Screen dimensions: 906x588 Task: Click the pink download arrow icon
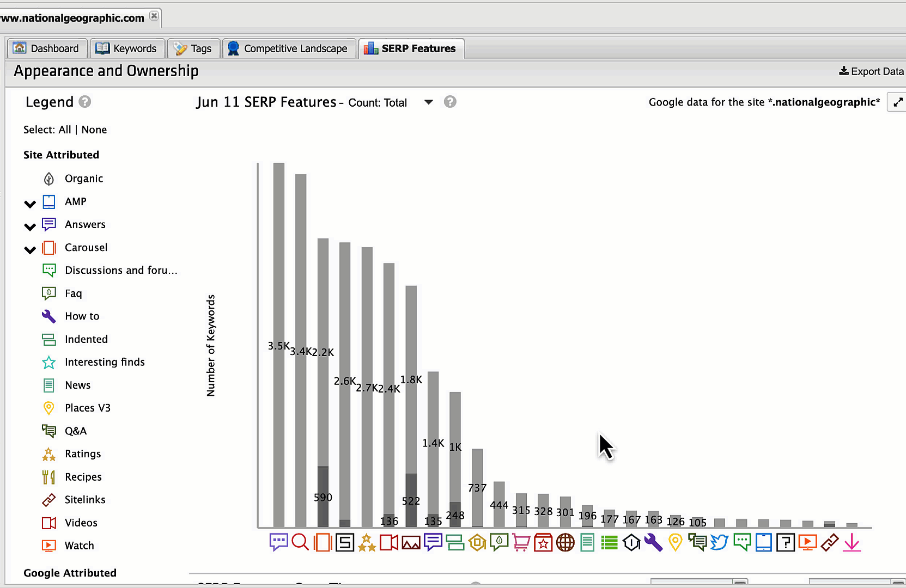852,542
